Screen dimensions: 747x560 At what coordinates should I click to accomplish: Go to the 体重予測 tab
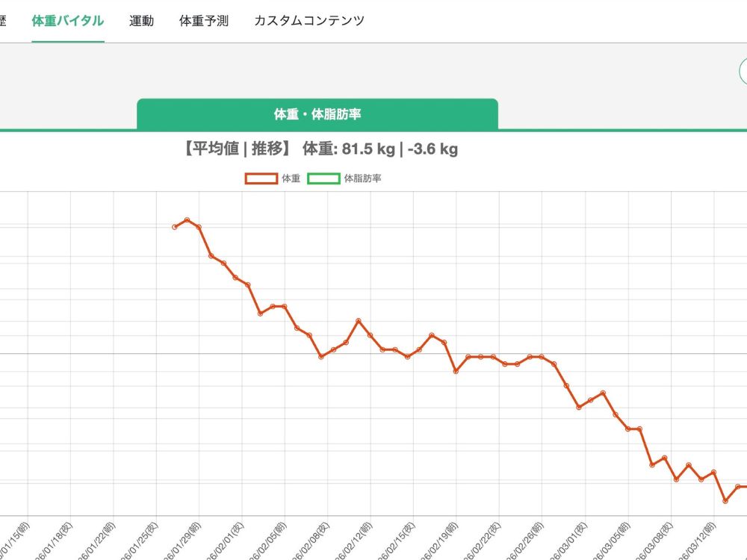click(x=204, y=21)
